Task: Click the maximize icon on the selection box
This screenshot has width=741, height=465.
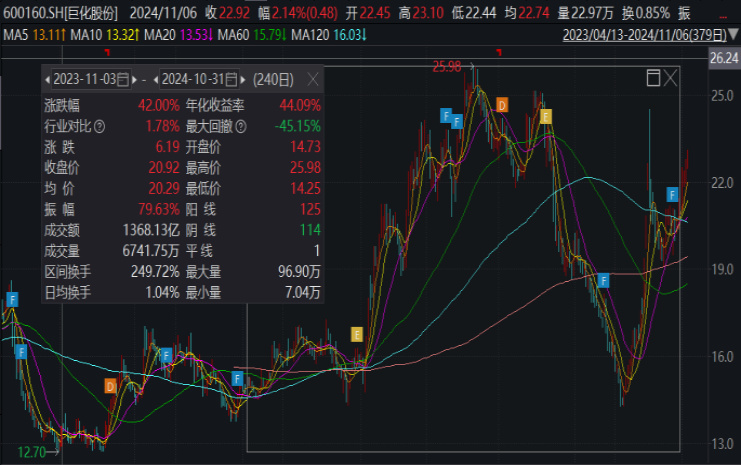Action: 653,77
